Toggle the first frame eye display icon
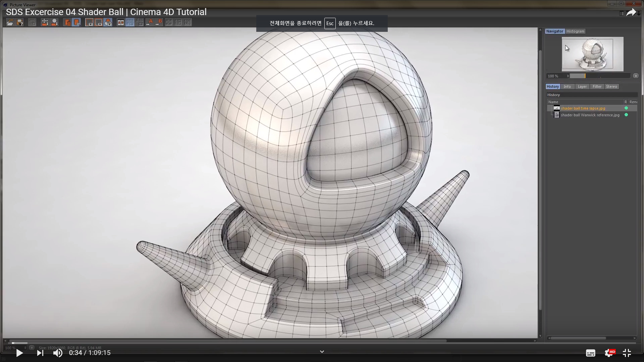The width and height of the screenshot is (644, 362). point(89,22)
